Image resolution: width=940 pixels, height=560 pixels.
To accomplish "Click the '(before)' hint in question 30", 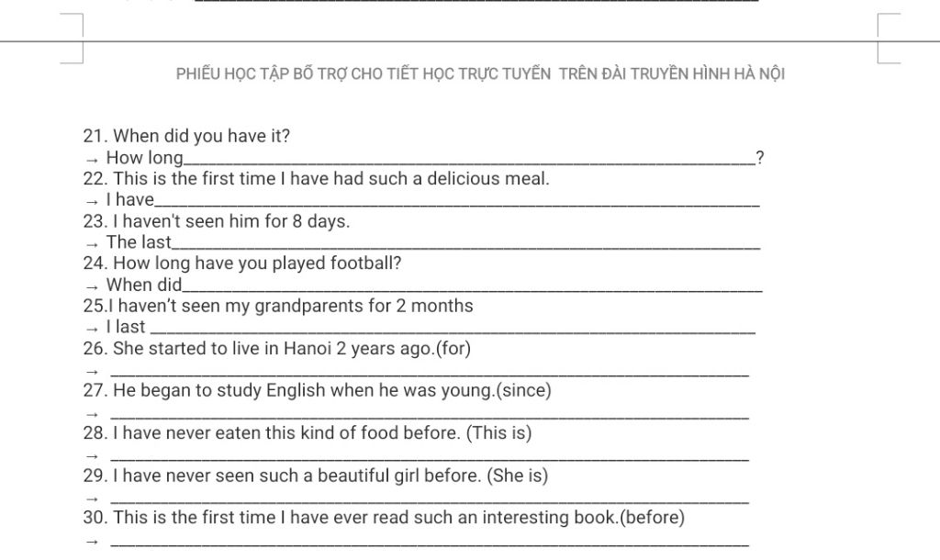I will (x=653, y=518).
